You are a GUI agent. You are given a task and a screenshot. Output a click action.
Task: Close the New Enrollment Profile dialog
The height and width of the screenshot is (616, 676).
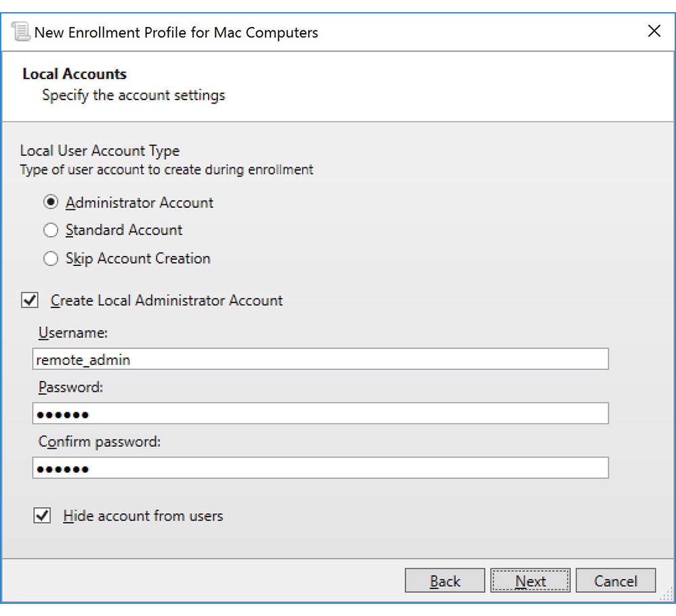(x=654, y=31)
